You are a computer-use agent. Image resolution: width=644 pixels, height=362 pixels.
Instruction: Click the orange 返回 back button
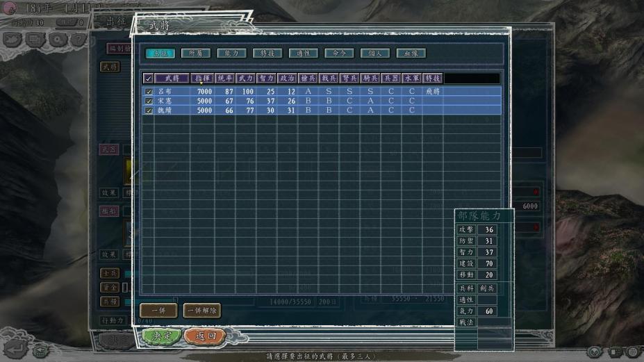[206, 336]
